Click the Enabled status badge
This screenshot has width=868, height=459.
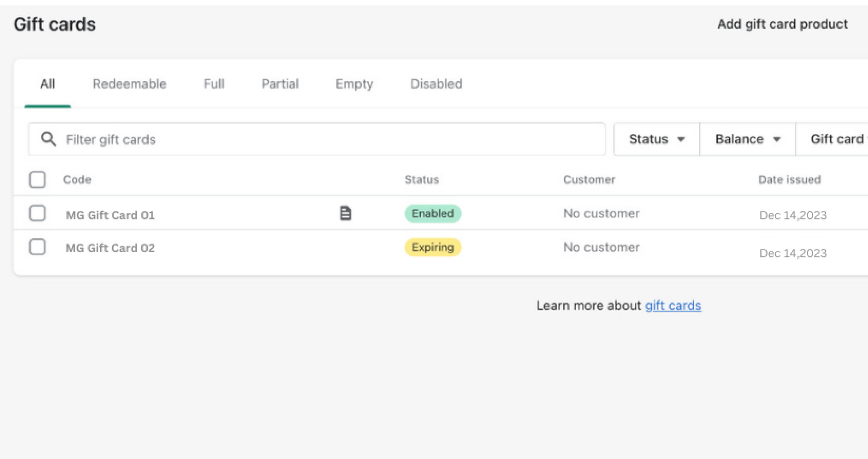[433, 214]
